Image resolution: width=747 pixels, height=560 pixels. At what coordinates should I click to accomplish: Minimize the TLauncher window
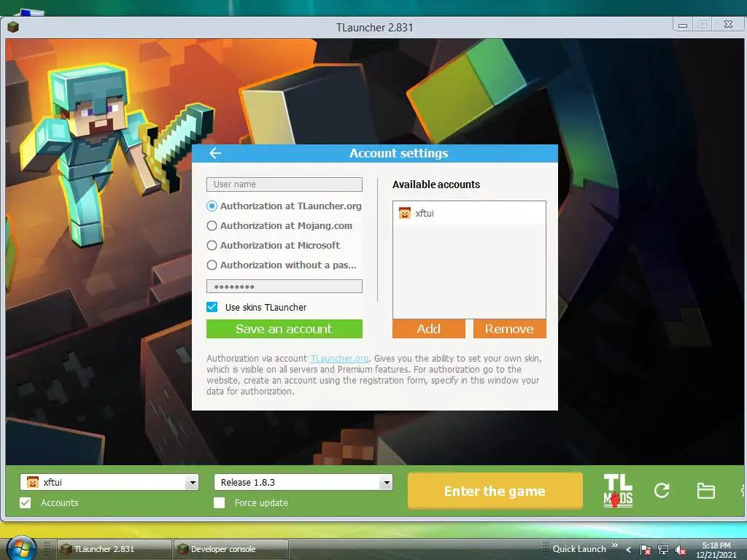point(683,25)
